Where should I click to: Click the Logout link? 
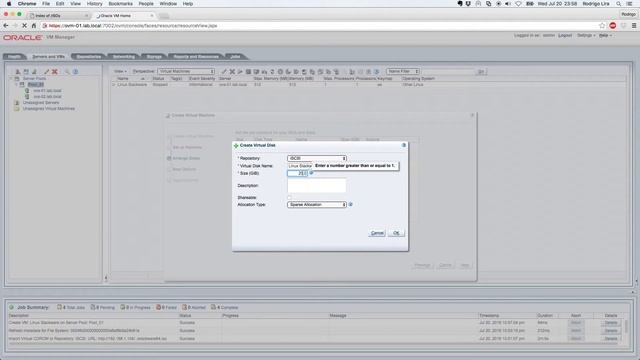point(565,36)
